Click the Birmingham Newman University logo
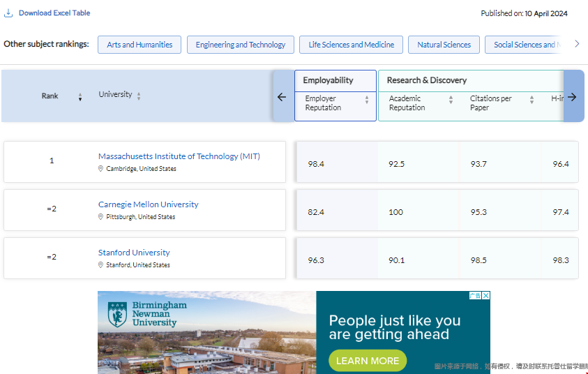 148,314
